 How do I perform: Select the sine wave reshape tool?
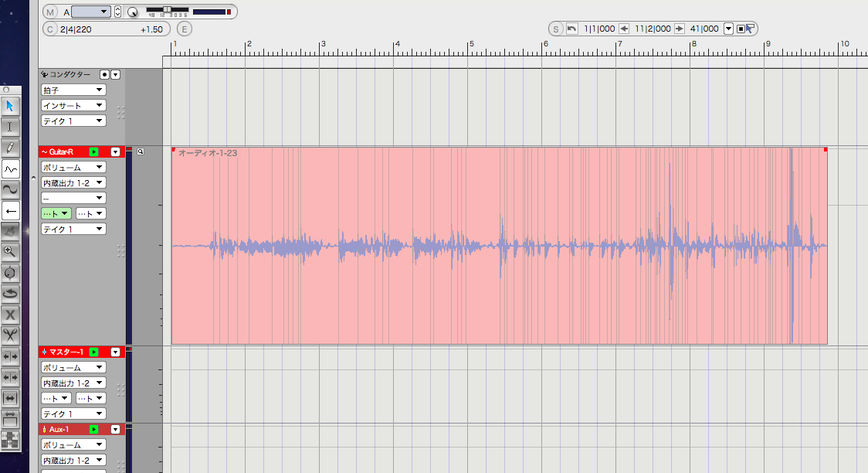coord(10,190)
